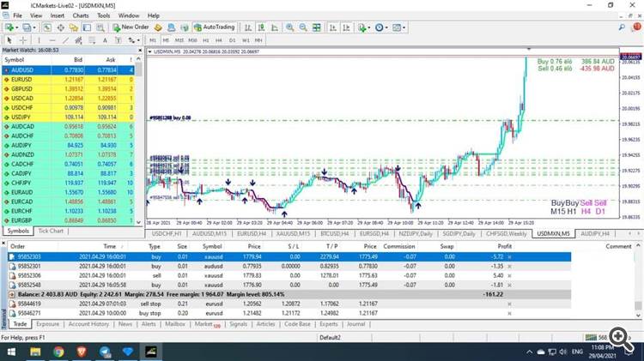This screenshot has width=644, height=361.
Task: Show the Data Window icon
Action: click(x=60, y=27)
